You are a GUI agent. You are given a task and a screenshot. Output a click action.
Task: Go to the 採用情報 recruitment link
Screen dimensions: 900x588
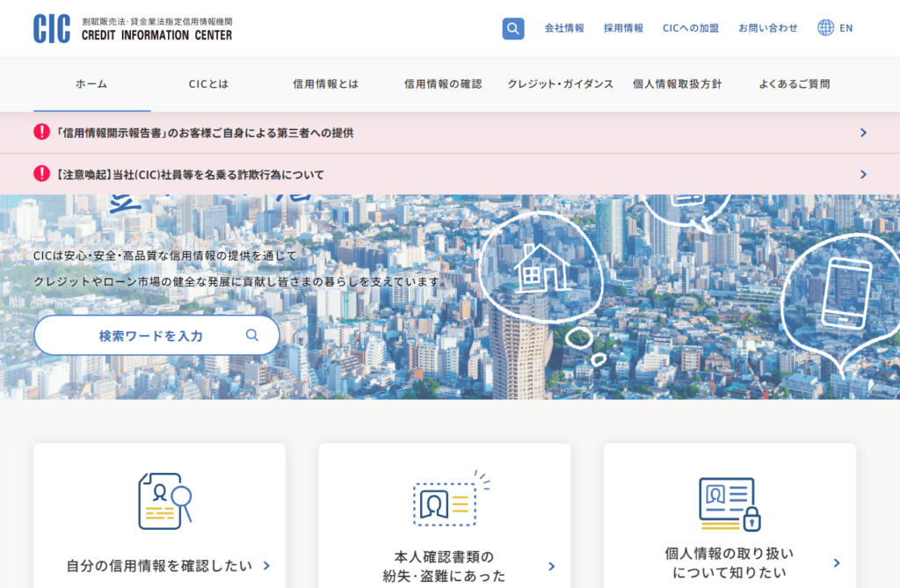[623, 28]
